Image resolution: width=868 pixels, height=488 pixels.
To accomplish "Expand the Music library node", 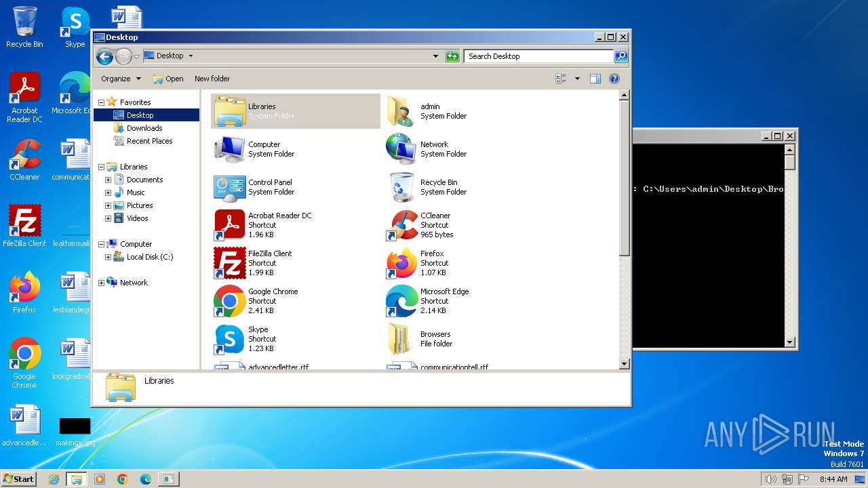I will tap(108, 193).
